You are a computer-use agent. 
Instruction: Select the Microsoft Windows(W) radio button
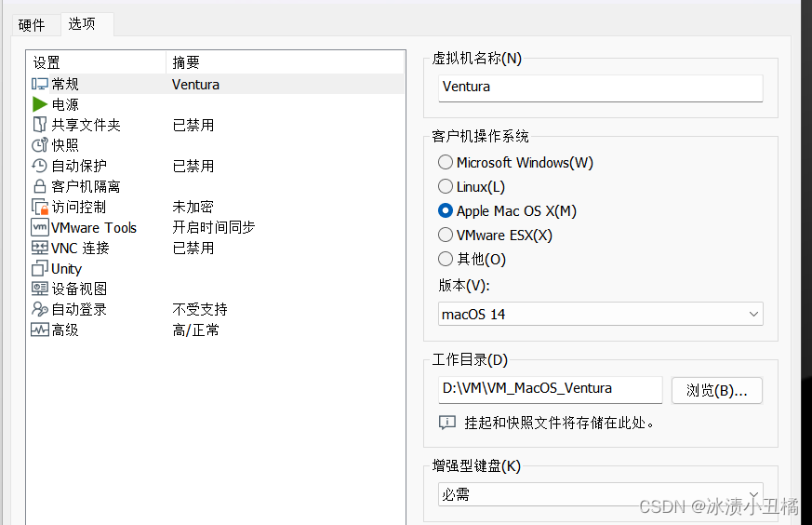446,162
